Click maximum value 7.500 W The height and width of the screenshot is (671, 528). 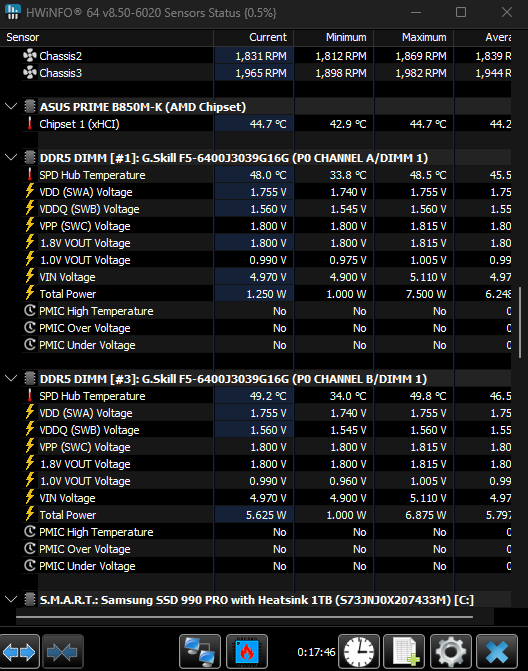pyautogui.click(x=426, y=294)
